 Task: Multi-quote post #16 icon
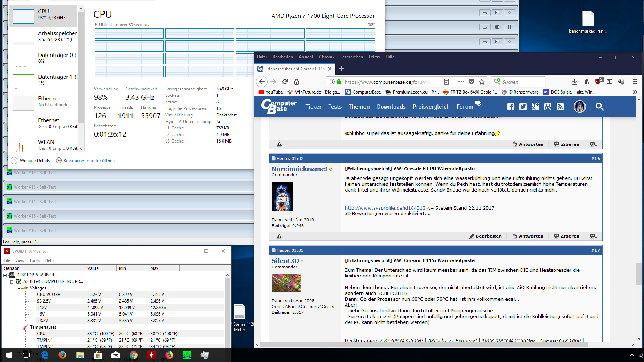(594, 236)
